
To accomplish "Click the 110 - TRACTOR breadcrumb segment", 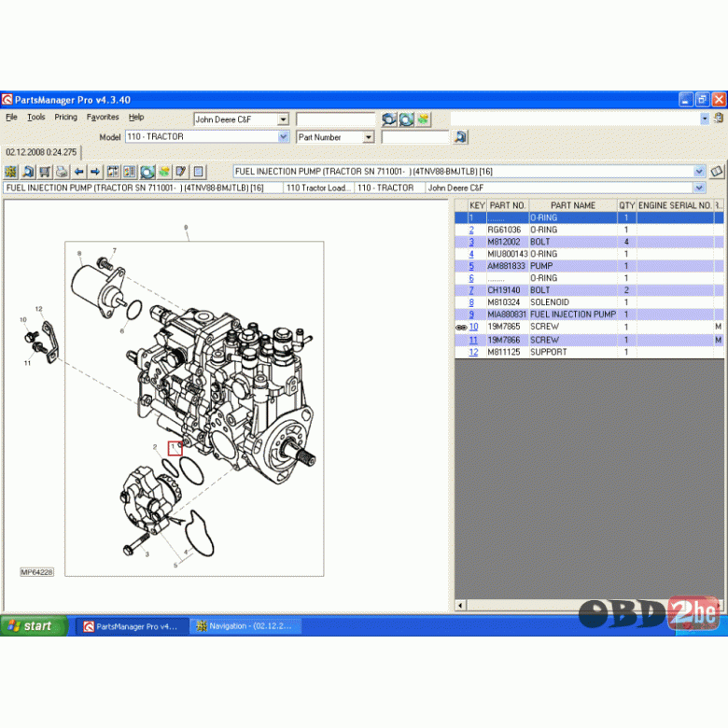I will [389, 188].
